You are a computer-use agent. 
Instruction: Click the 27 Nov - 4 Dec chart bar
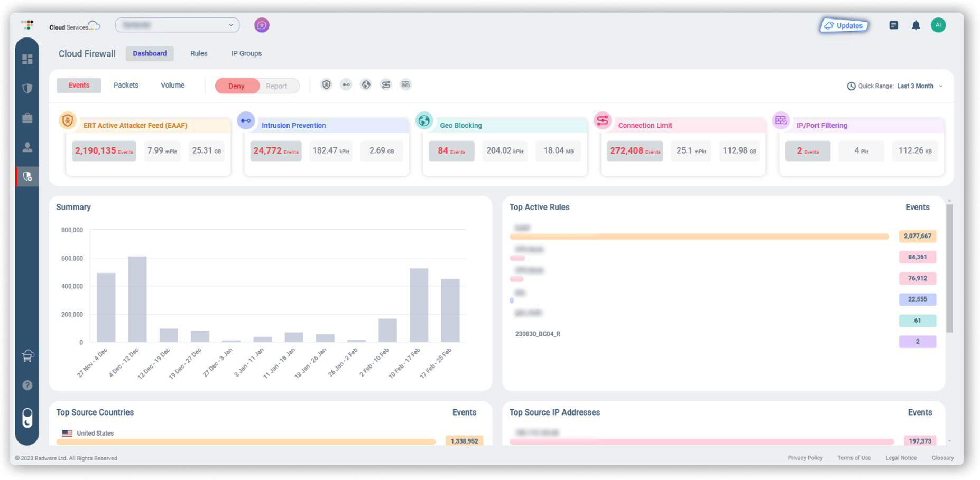pos(106,307)
